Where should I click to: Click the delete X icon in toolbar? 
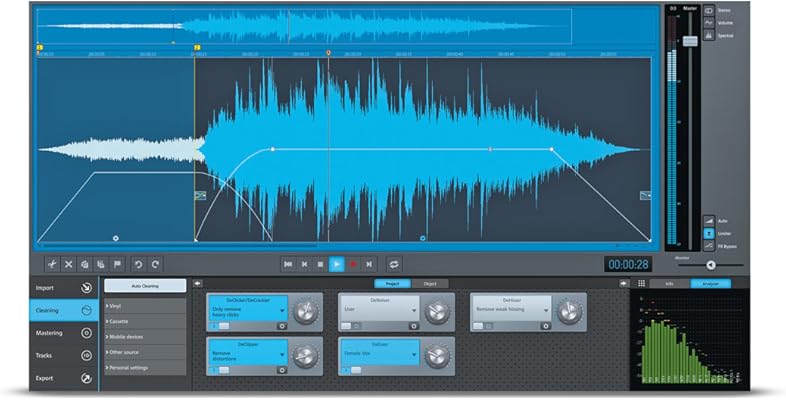tap(69, 264)
